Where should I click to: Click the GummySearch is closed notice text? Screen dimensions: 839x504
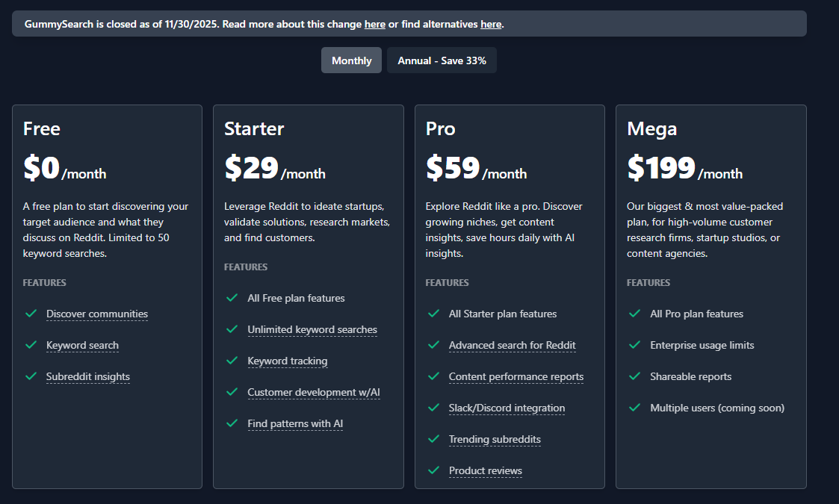pyautogui.click(x=264, y=24)
